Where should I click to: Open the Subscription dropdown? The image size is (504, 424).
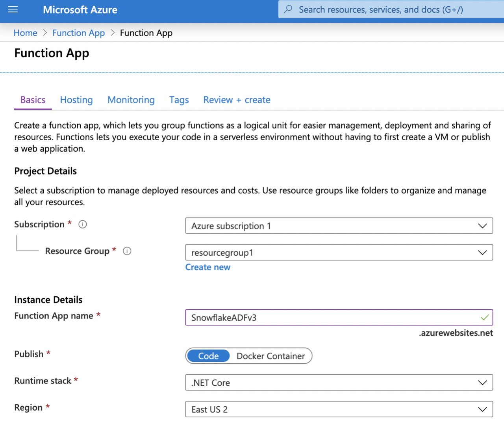pyautogui.click(x=339, y=226)
